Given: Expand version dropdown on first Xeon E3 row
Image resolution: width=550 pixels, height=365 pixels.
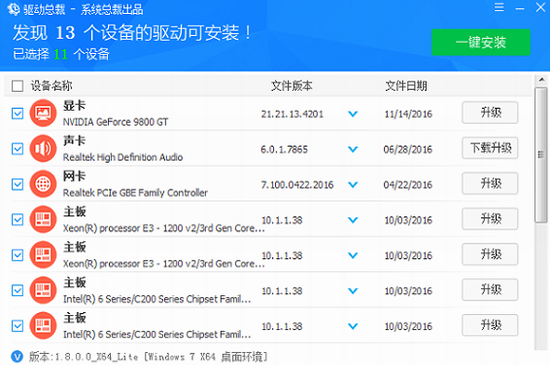Looking at the screenshot, I should (353, 220).
